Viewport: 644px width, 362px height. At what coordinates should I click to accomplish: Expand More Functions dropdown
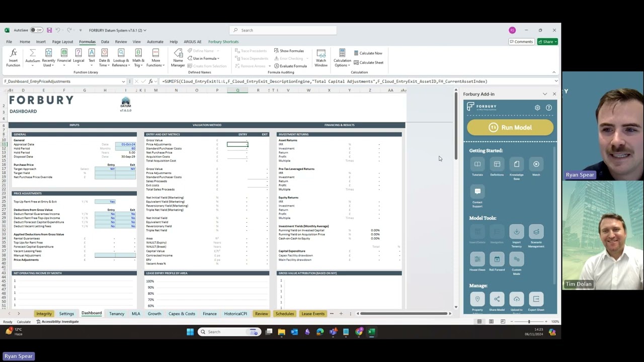(x=155, y=64)
